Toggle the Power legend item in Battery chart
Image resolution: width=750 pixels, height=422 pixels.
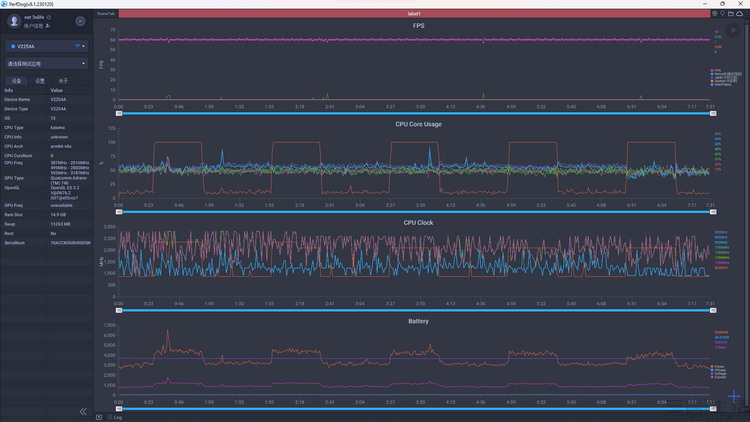(x=717, y=366)
